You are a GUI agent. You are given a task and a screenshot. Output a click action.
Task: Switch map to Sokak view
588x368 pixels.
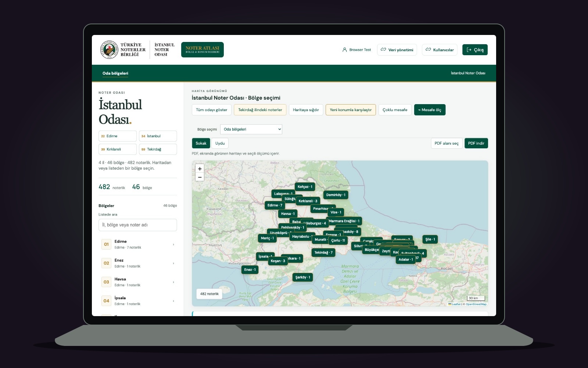coord(201,143)
